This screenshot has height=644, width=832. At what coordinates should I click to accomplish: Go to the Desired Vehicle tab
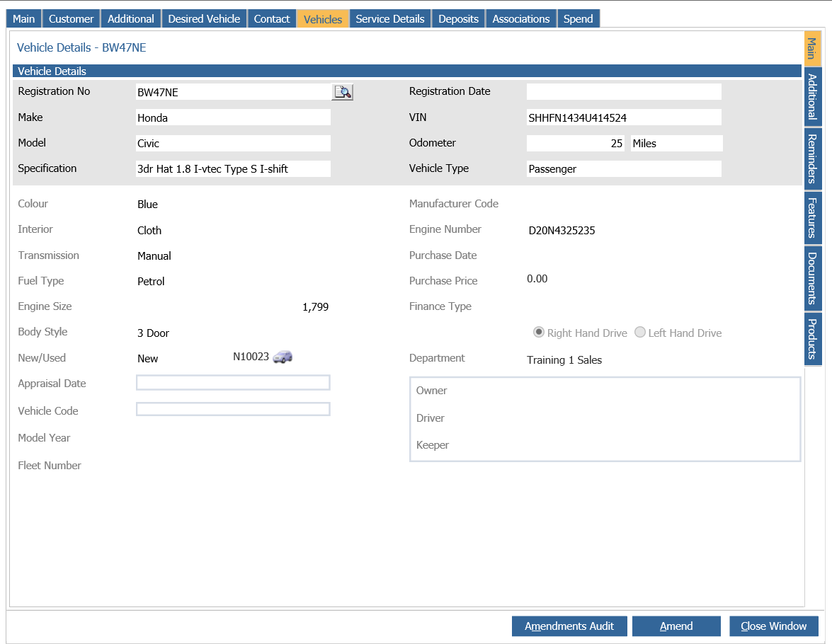click(205, 18)
